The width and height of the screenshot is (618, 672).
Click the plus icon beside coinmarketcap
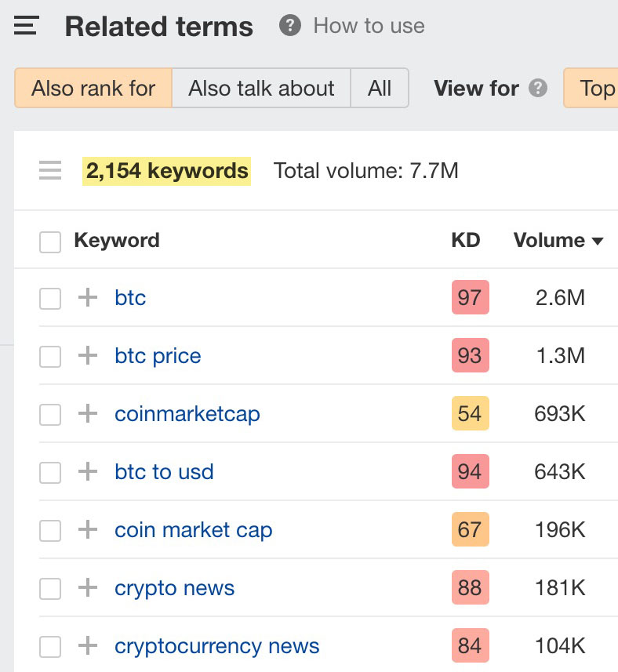click(x=88, y=414)
